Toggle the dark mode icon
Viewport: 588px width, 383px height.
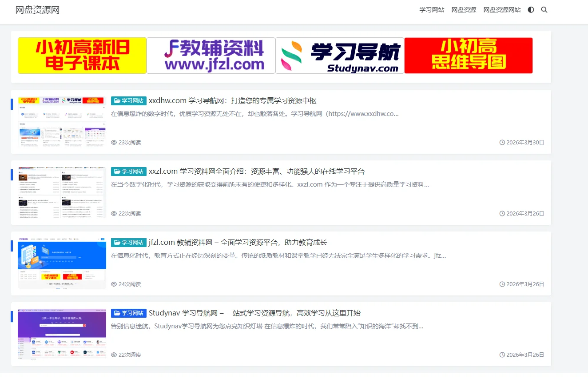[531, 9]
